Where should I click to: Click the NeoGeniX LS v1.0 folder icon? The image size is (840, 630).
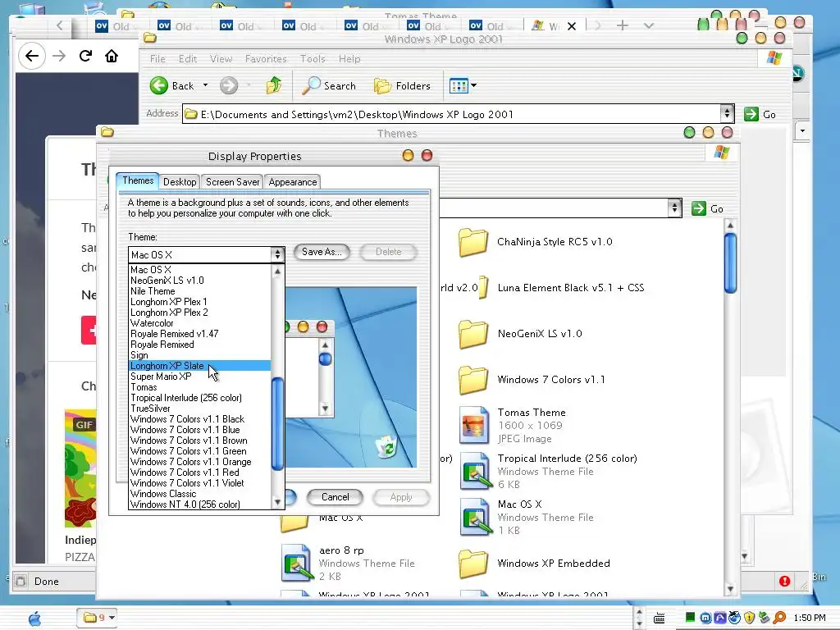point(473,335)
